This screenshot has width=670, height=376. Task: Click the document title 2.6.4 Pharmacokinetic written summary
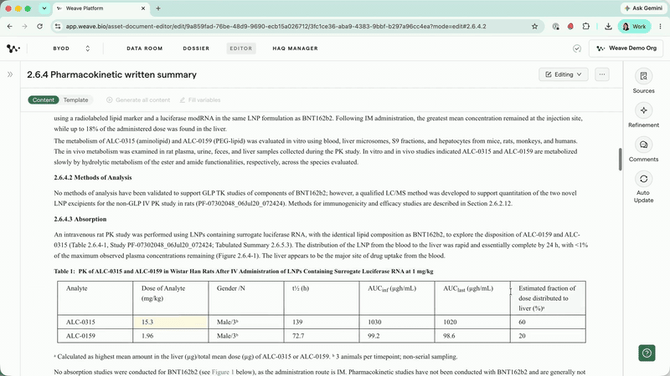coord(112,75)
